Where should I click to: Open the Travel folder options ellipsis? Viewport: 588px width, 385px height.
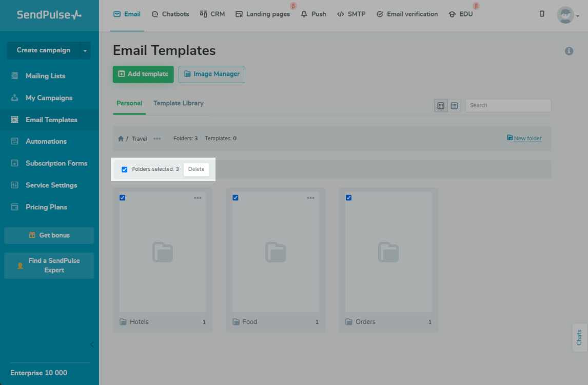click(x=157, y=139)
